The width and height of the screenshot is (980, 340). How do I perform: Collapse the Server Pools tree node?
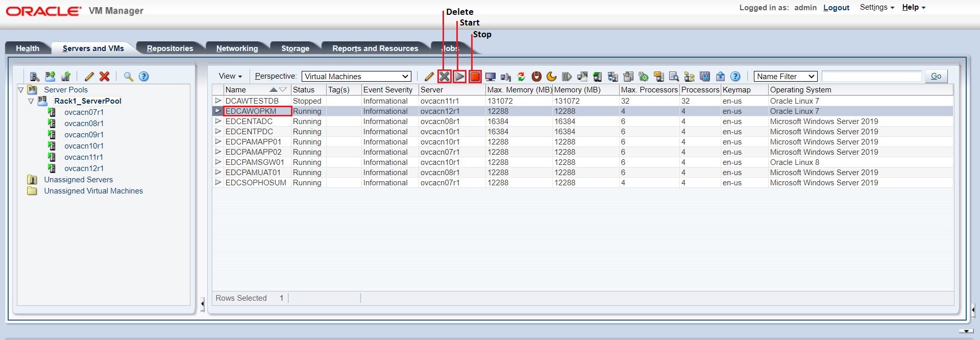[x=21, y=90]
